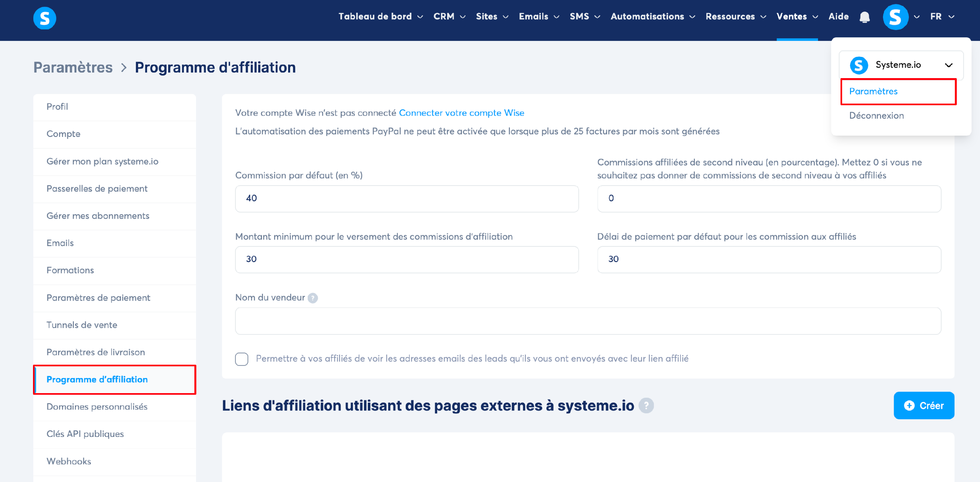Enable affiliates seeing lead email addresses checkbox
980x482 pixels.
242,359
